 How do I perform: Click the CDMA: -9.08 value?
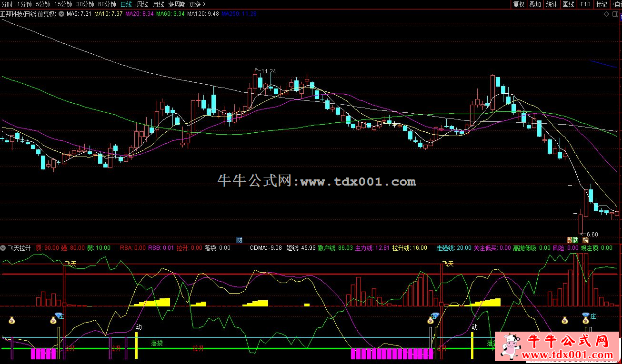click(x=265, y=248)
